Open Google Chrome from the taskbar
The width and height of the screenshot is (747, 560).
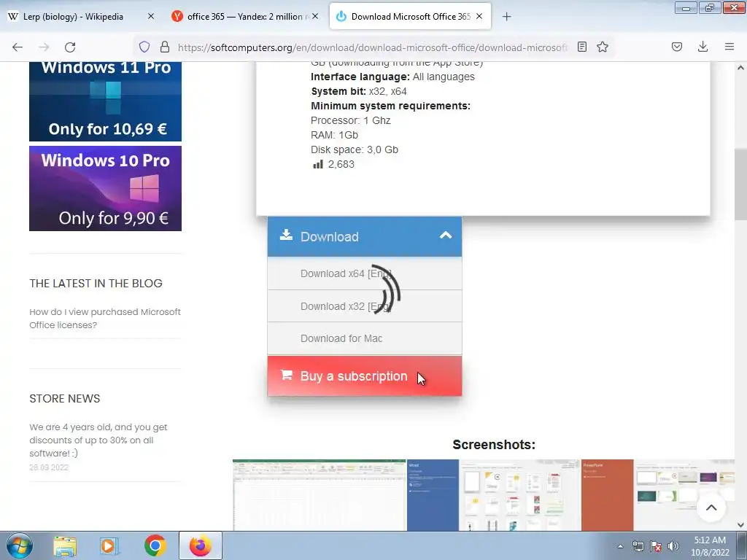[155, 545]
